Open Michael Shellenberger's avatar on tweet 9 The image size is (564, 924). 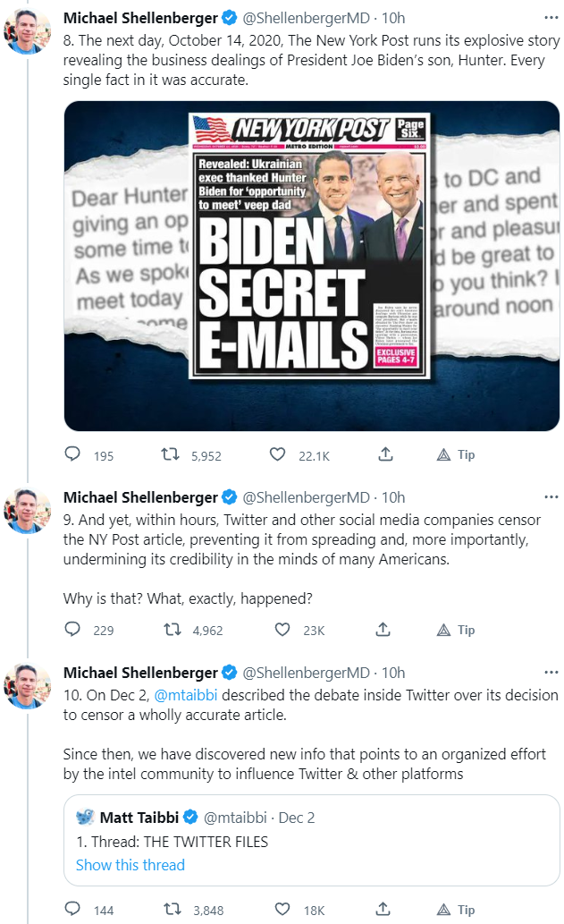[28, 511]
